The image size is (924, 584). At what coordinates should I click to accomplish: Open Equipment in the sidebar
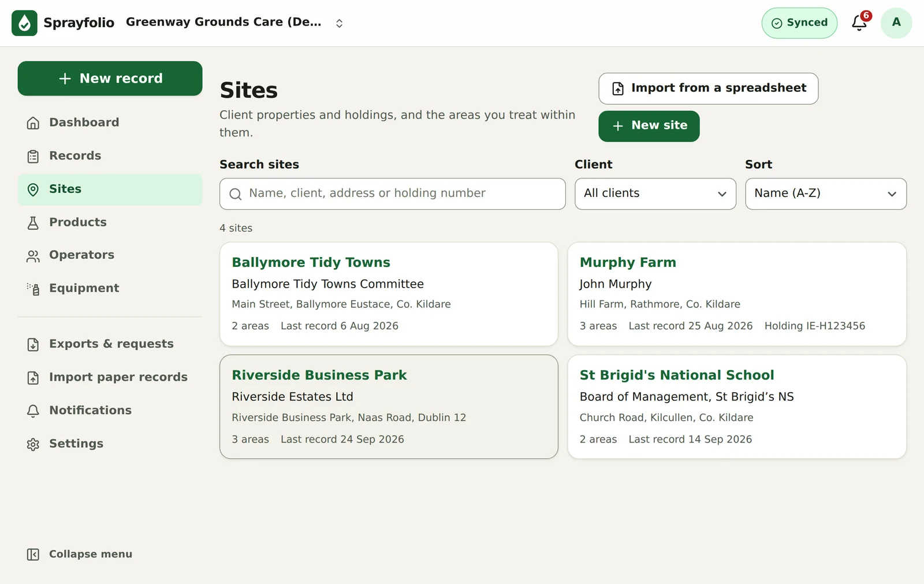pyautogui.click(x=110, y=288)
